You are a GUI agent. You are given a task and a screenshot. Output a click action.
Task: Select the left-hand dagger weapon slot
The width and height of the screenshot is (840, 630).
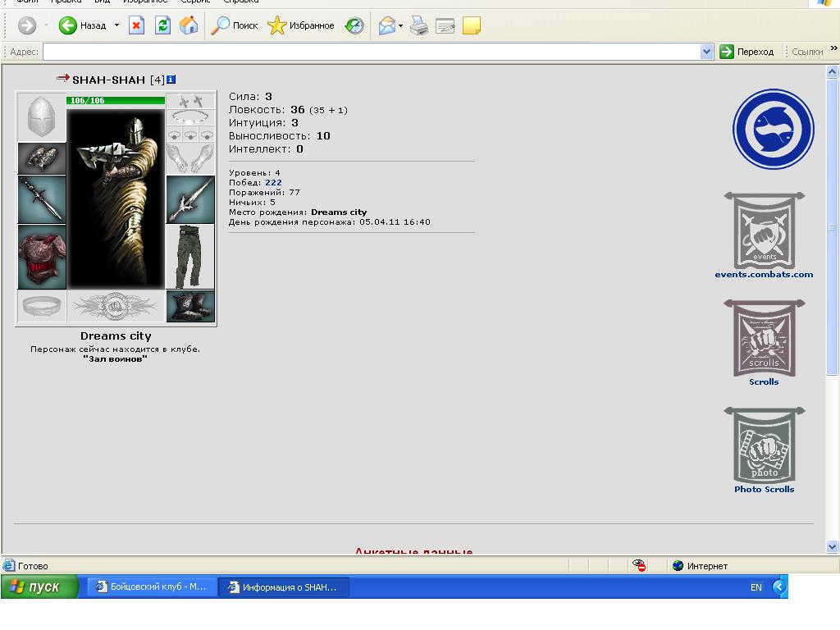[x=42, y=199]
